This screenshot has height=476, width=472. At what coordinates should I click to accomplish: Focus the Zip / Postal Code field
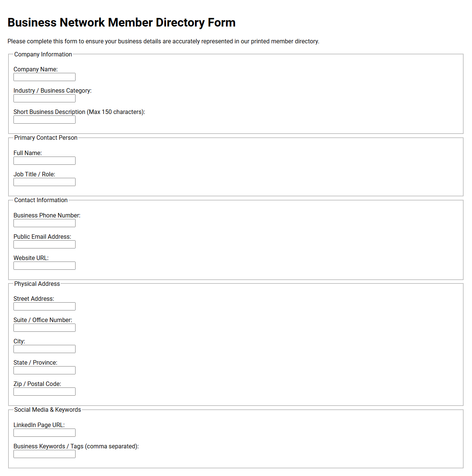coord(45,392)
